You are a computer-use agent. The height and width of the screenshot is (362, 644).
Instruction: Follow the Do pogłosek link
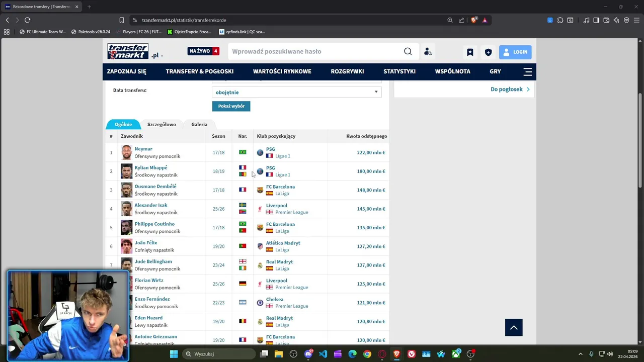(x=510, y=89)
